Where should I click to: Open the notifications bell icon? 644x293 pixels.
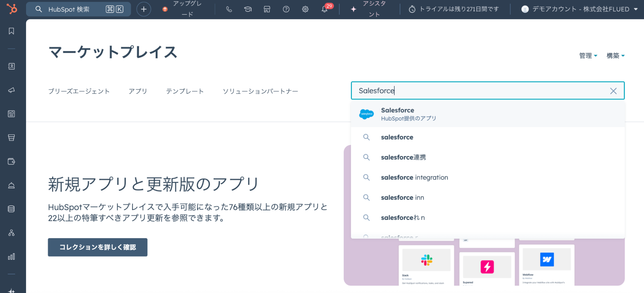pyautogui.click(x=324, y=9)
